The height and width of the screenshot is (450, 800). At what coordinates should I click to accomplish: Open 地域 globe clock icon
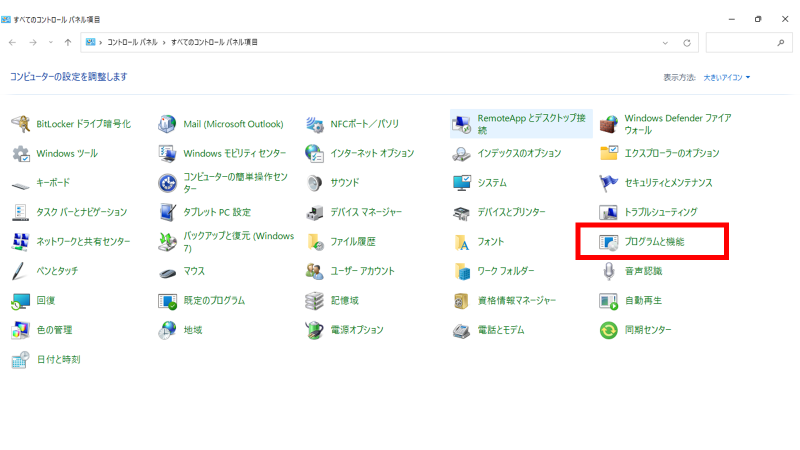coord(167,331)
